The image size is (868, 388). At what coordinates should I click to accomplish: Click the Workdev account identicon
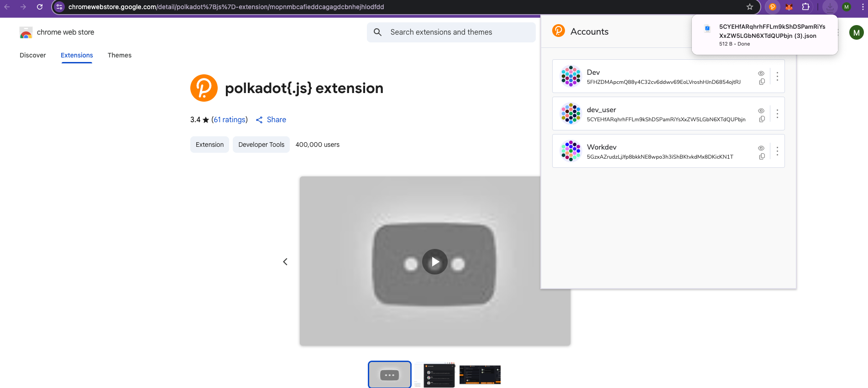570,151
